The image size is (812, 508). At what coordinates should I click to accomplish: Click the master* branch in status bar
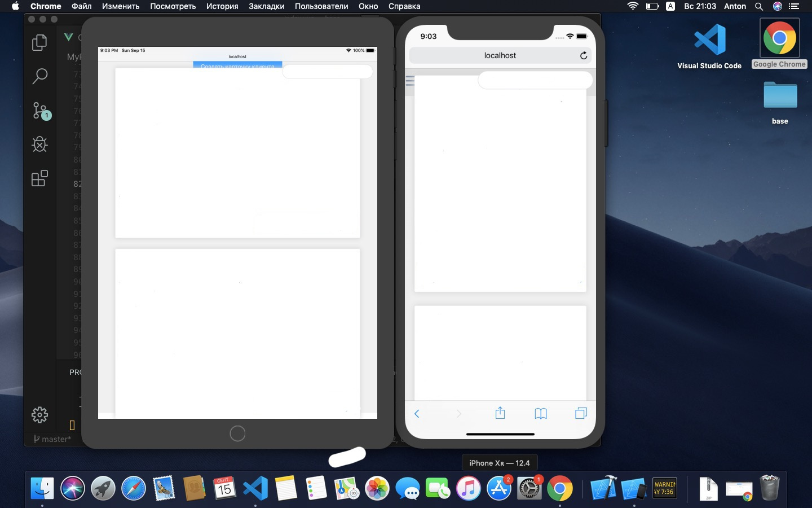click(52, 439)
